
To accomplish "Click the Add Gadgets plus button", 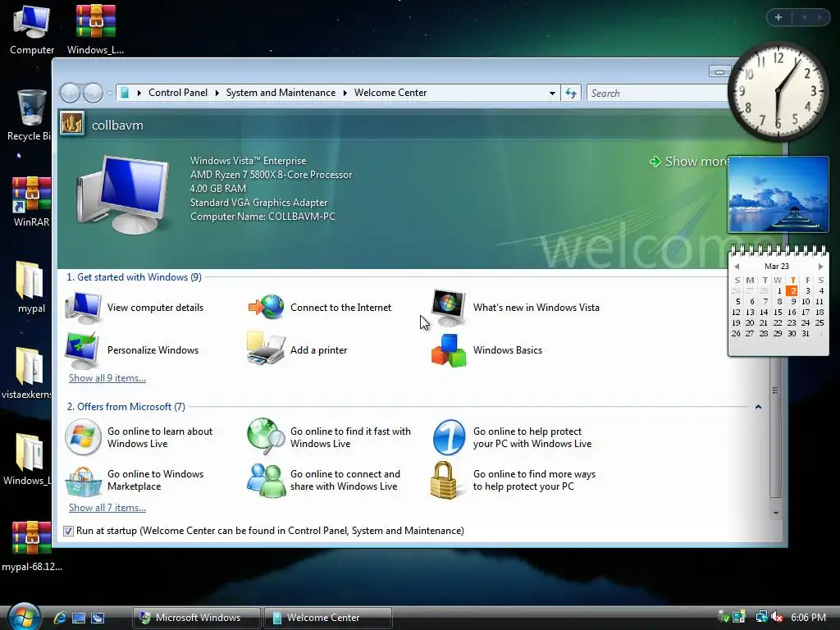I will (778, 17).
